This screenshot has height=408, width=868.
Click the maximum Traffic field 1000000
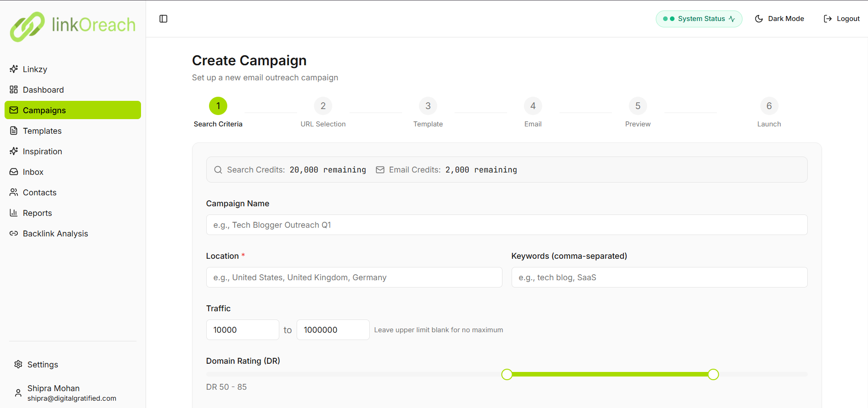point(333,330)
